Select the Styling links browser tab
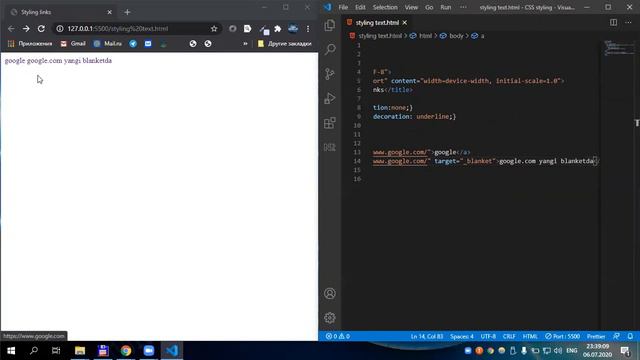The height and width of the screenshot is (360, 640). point(61,12)
